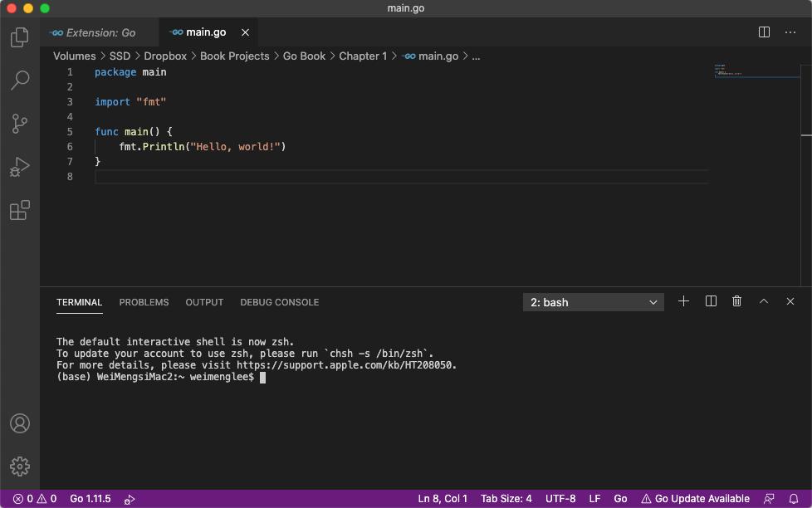The height and width of the screenshot is (508, 812).
Task: Maximize the panel with up chevron
Action: click(x=764, y=301)
